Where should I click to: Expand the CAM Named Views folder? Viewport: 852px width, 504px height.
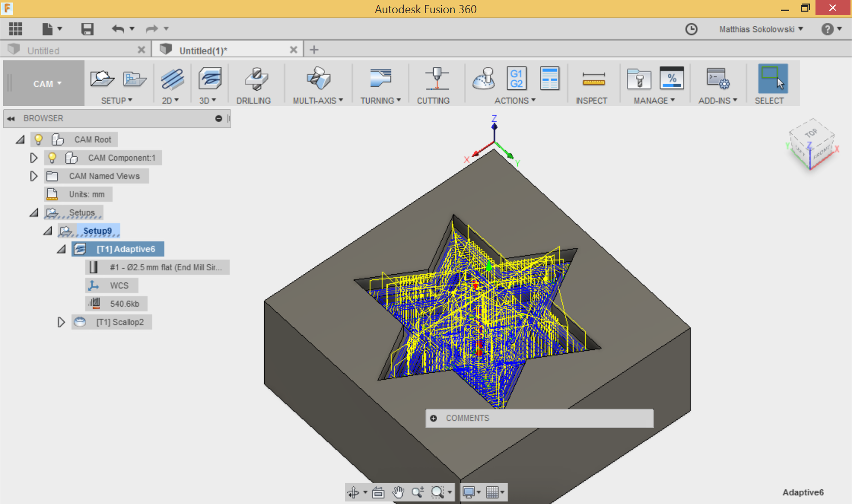pos(34,176)
